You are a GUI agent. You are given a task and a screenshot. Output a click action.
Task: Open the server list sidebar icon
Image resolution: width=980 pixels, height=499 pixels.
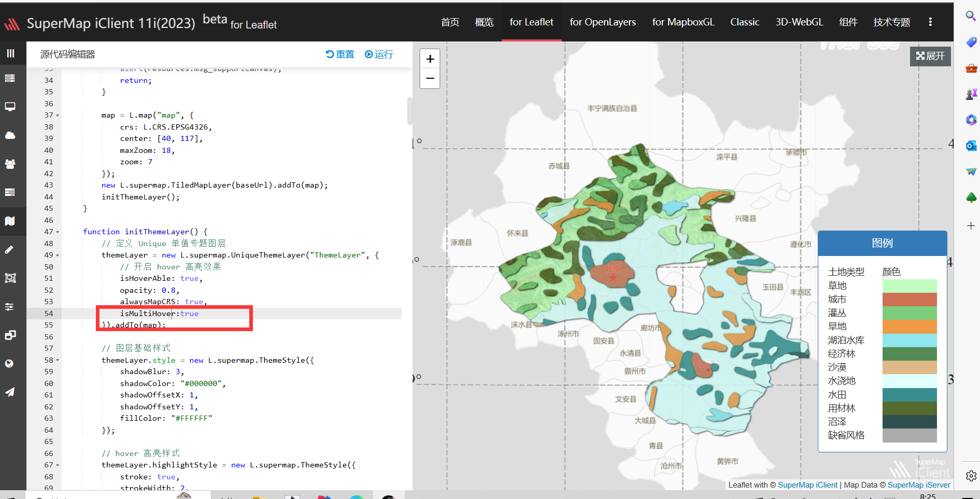(x=10, y=78)
